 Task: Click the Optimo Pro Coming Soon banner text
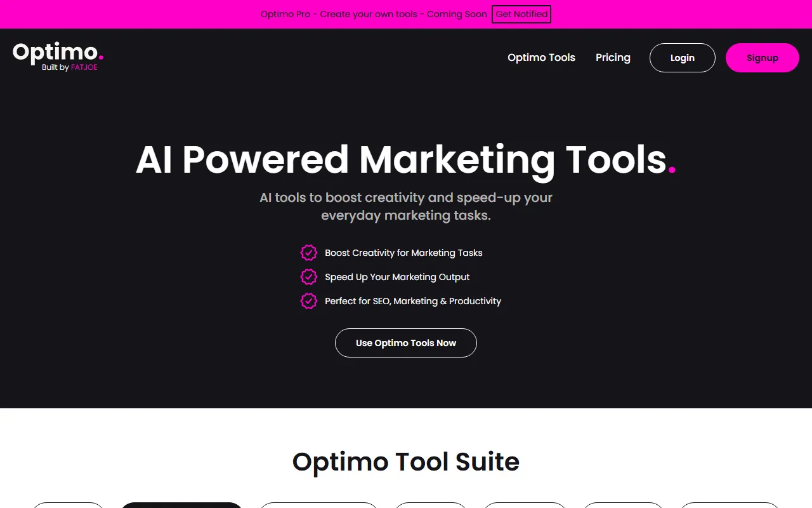pyautogui.click(x=374, y=14)
